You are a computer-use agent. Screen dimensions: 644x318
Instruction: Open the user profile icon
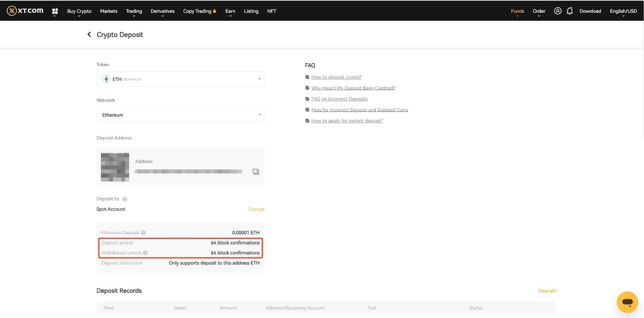[x=557, y=11]
